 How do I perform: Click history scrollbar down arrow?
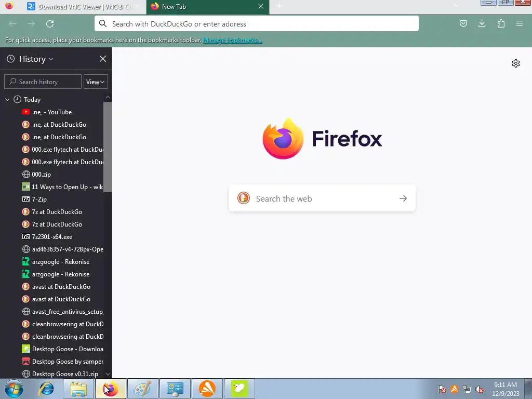tap(108, 374)
